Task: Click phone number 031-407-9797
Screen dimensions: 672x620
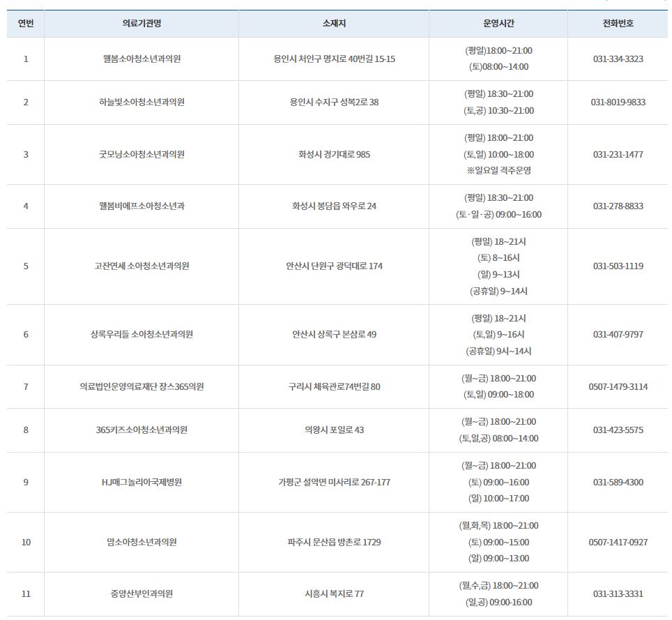Action: pyautogui.click(x=618, y=334)
